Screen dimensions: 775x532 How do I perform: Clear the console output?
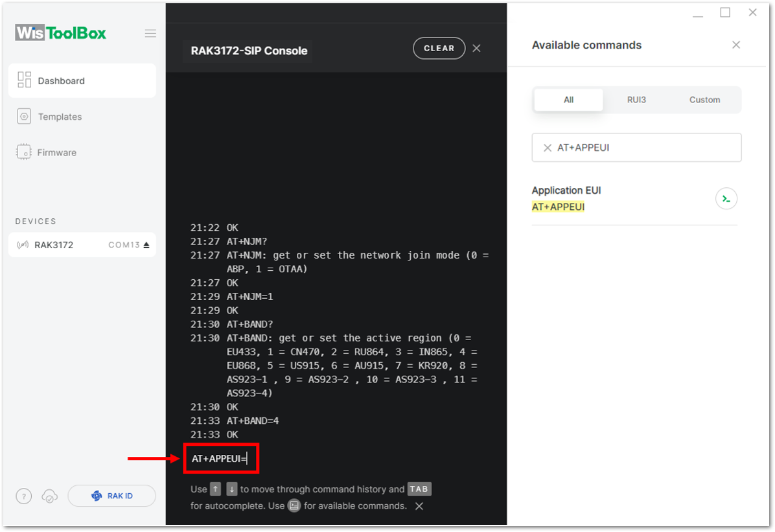click(439, 49)
